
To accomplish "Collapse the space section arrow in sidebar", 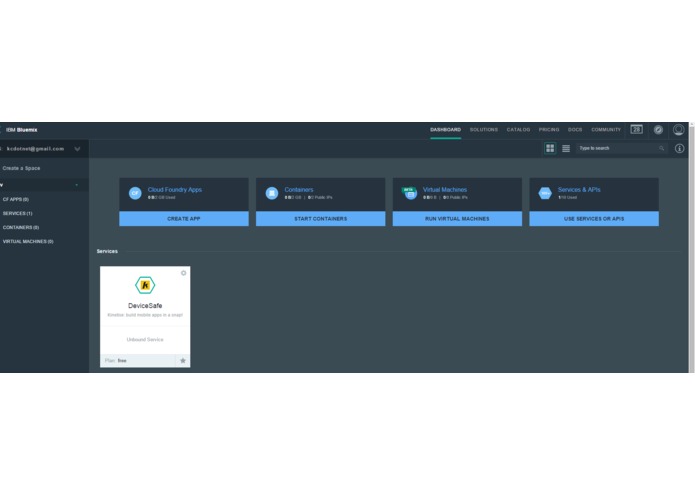I will coord(77,185).
